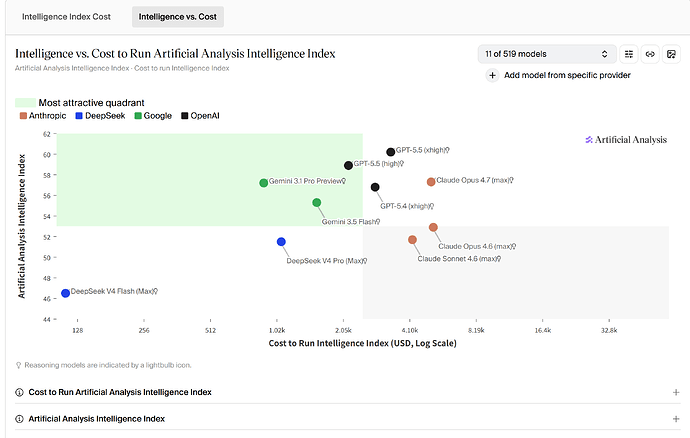Switch to Intelligence Index Cost tab
The height and width of the screenshot is (438, 690).
(x=66, y=17)
